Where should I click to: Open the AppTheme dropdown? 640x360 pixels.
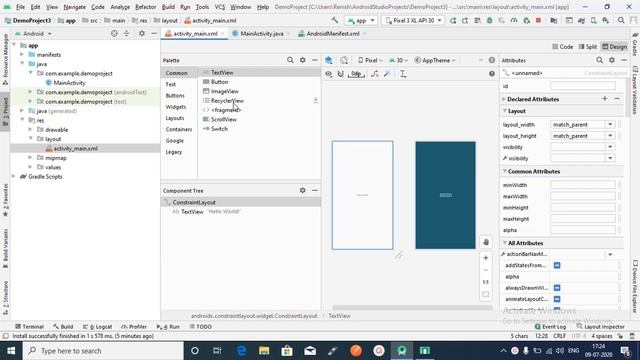pyautogui.click(x=435, y=60)
